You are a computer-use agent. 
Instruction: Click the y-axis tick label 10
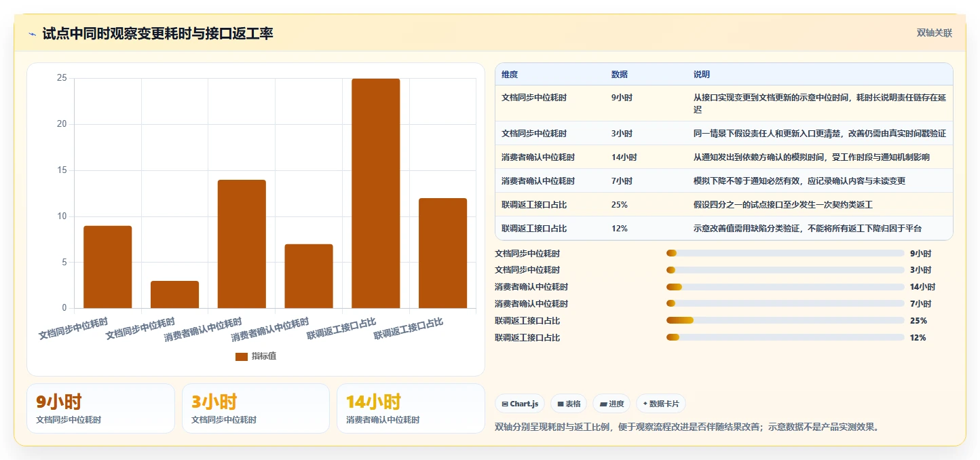click(x=62, y=216)
